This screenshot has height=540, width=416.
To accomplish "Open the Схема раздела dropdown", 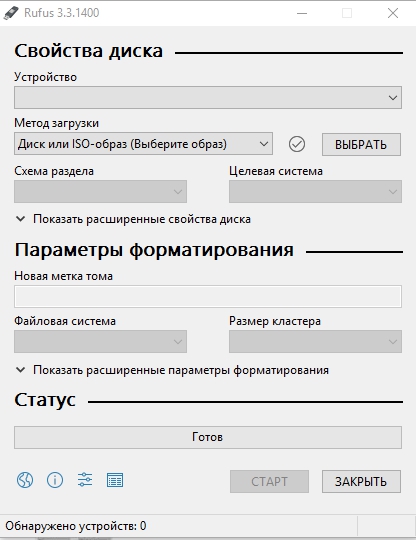I will [x=100, y=191].
